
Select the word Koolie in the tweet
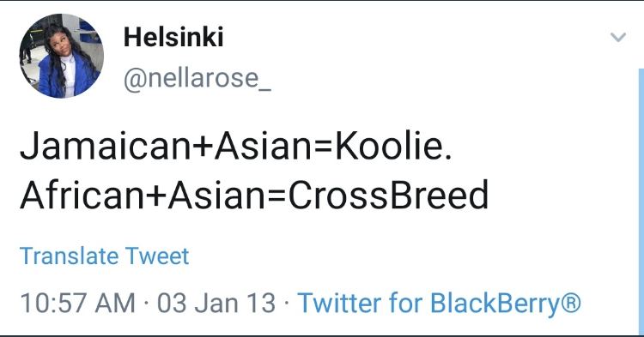(x=390, y=147)
